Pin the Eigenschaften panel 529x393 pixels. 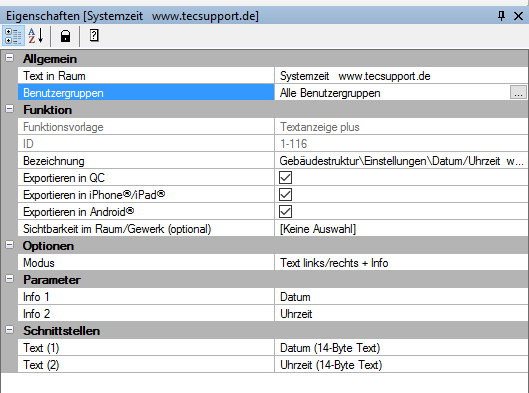[x=501, y=16]
